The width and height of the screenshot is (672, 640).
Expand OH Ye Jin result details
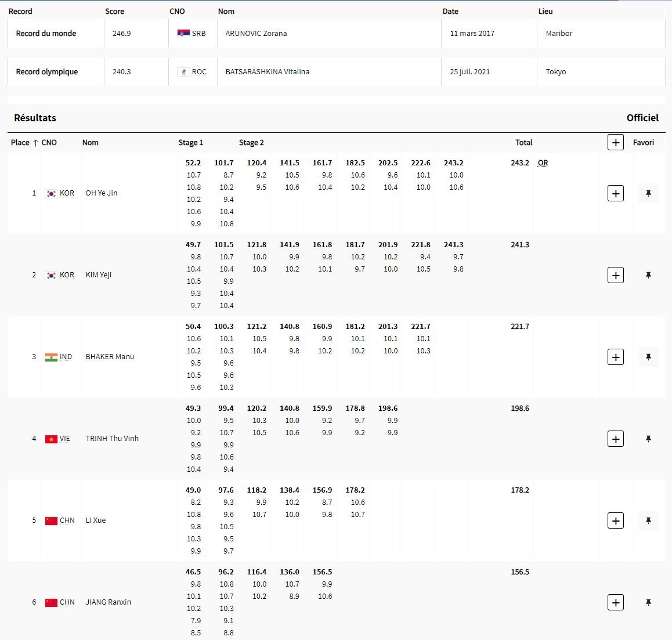pyautogui.click(x=615, y=193)
